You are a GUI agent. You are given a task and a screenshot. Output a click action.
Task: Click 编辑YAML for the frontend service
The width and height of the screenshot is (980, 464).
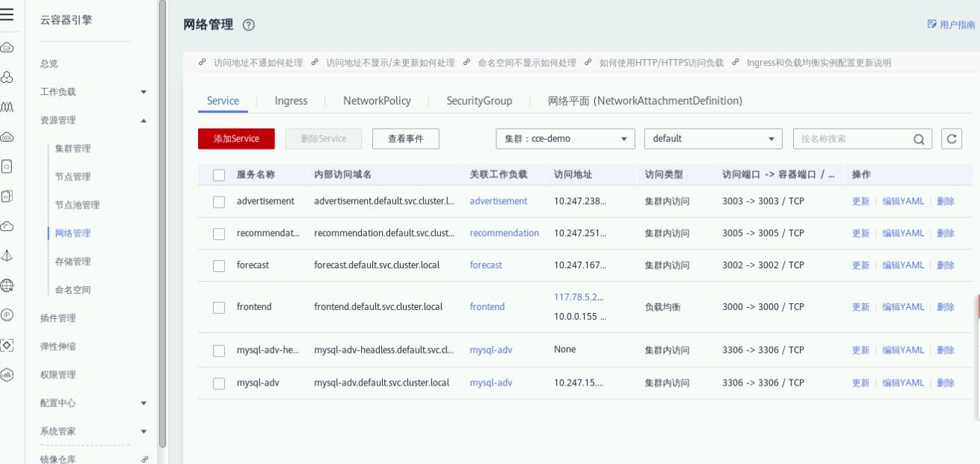(903, 307)
